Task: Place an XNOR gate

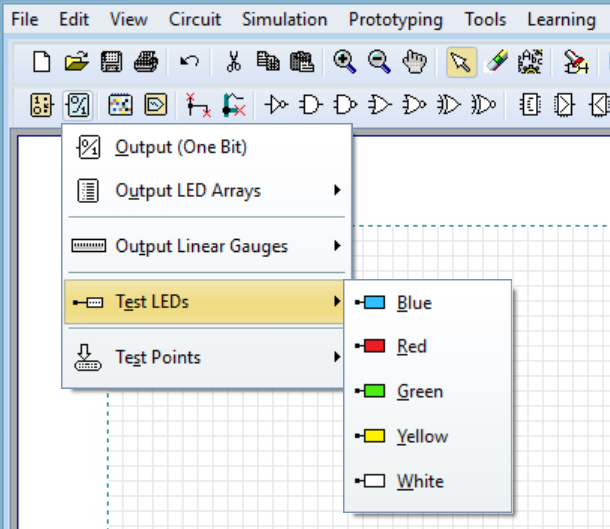Action: (x=483, y=105)
